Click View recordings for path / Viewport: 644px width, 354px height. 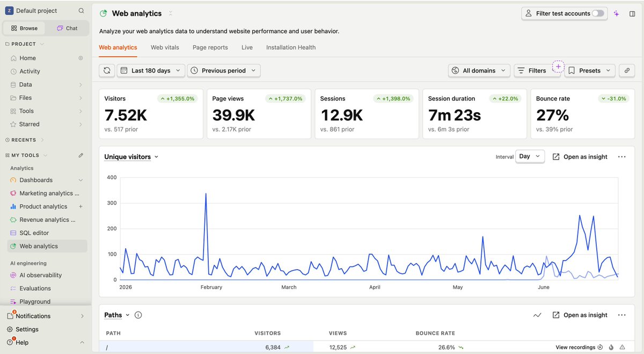pos(579,348)
